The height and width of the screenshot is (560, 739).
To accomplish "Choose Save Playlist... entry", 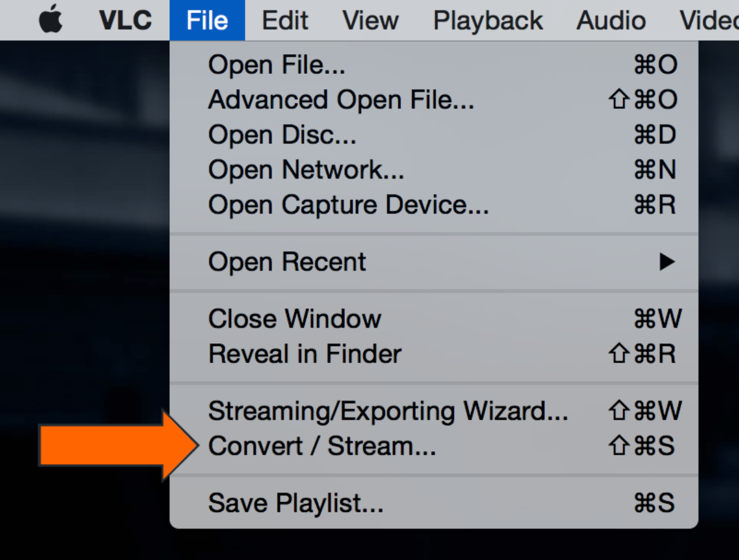I will (296, 503).
